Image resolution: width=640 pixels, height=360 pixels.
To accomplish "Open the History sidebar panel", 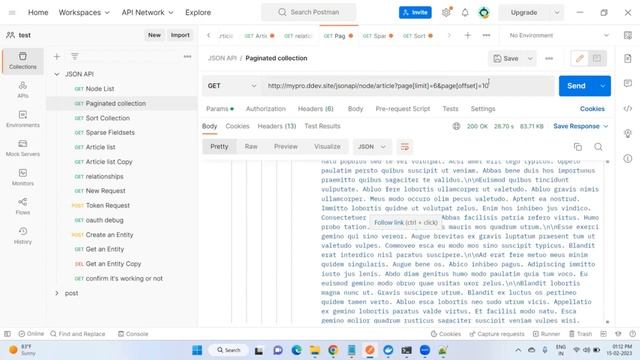I will pos(23,236).
